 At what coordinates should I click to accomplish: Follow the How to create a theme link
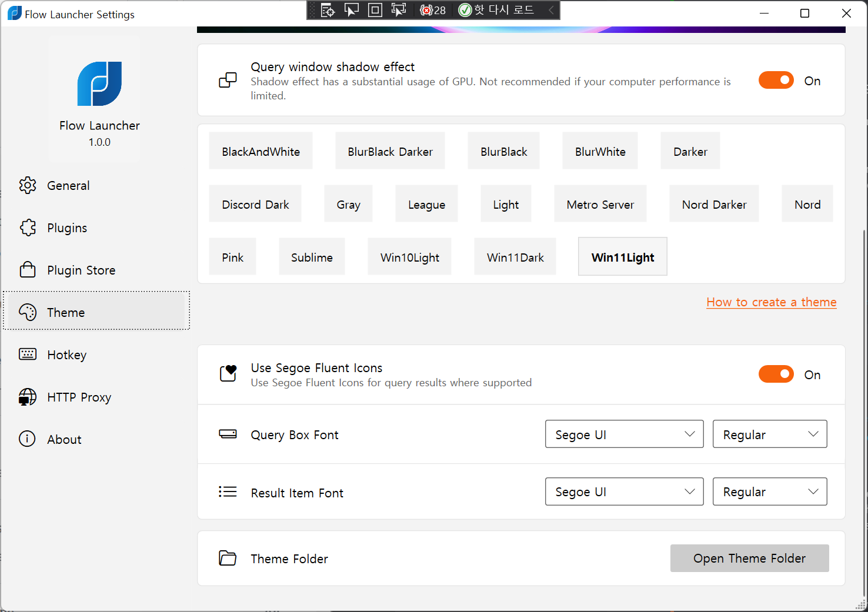(x=772, y=302)
